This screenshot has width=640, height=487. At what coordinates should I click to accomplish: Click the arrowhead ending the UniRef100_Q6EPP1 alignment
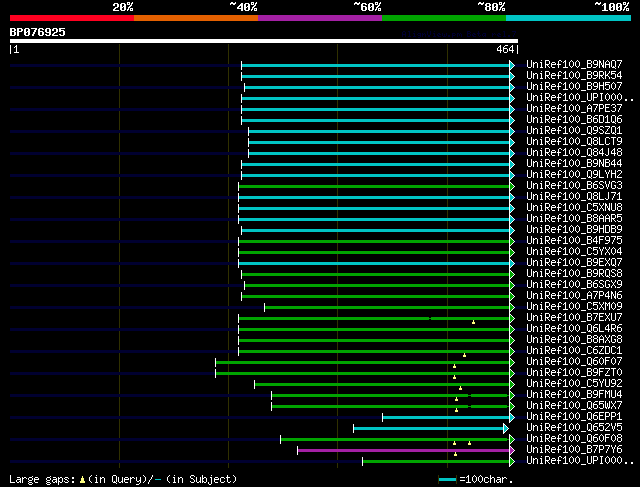click(x=512, y=418)
